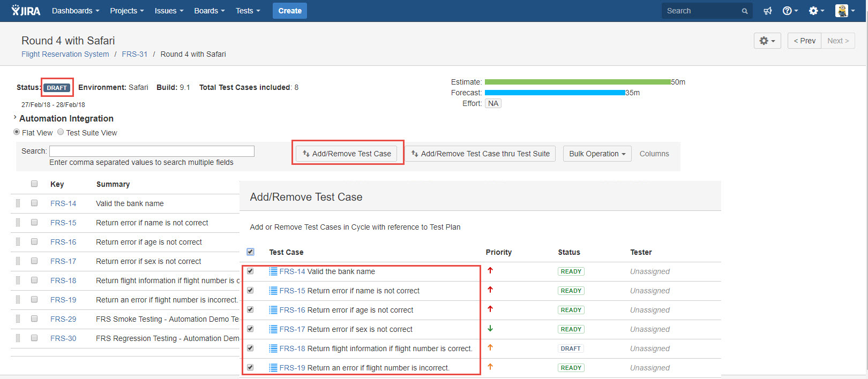Open the Projects menu

point(127,11)
